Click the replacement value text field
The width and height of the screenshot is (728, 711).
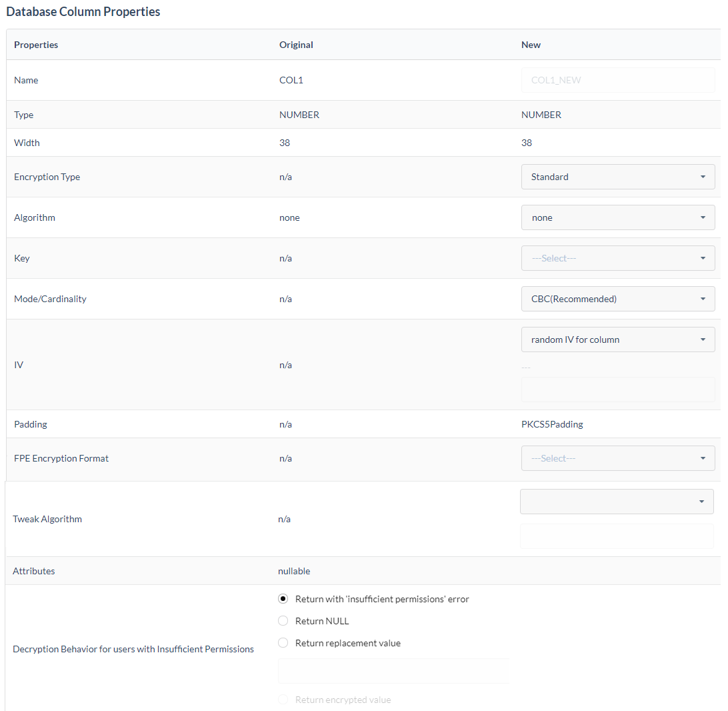(393, 671)
